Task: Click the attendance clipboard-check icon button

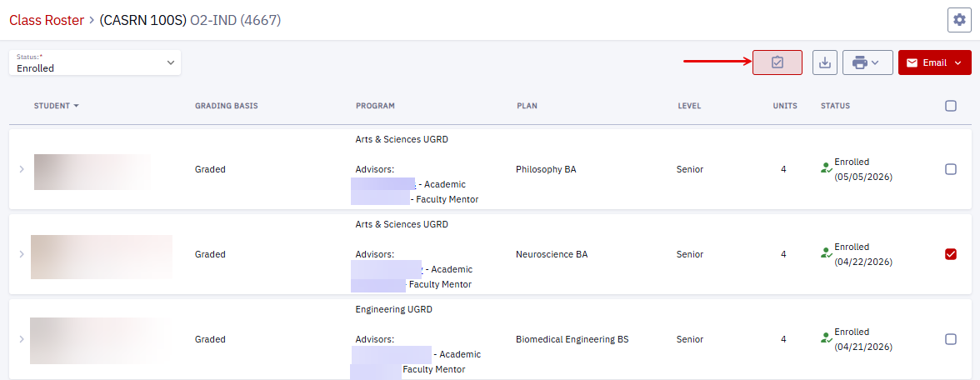Action: point(777,62)
